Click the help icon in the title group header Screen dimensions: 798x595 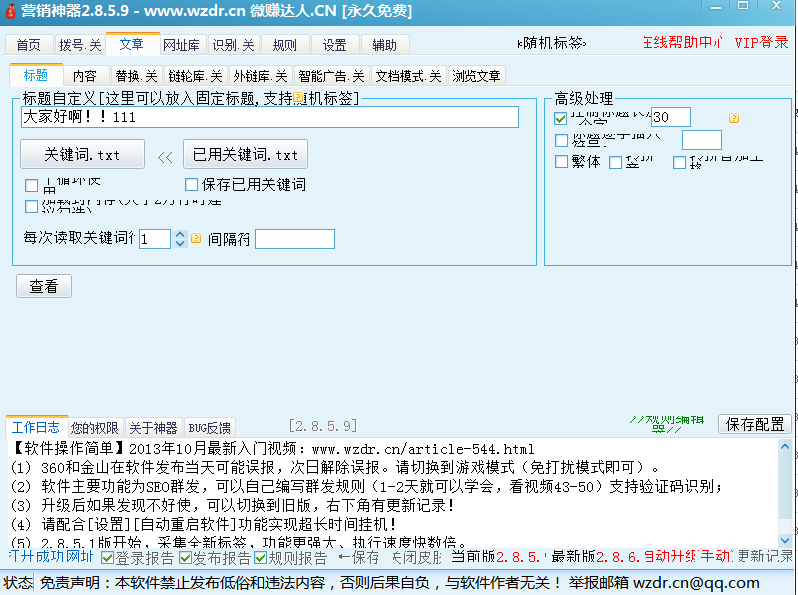point(298,97)
